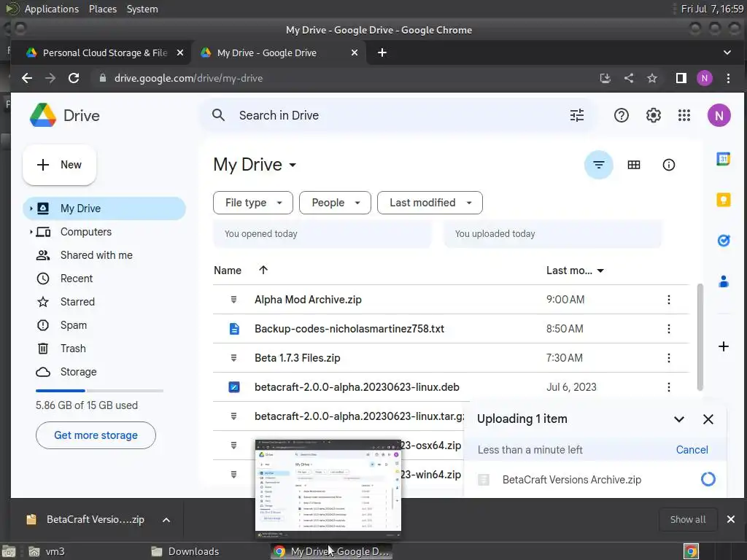
Task: Get add-ons with the plus icon
Action: [x=723, y=346]
